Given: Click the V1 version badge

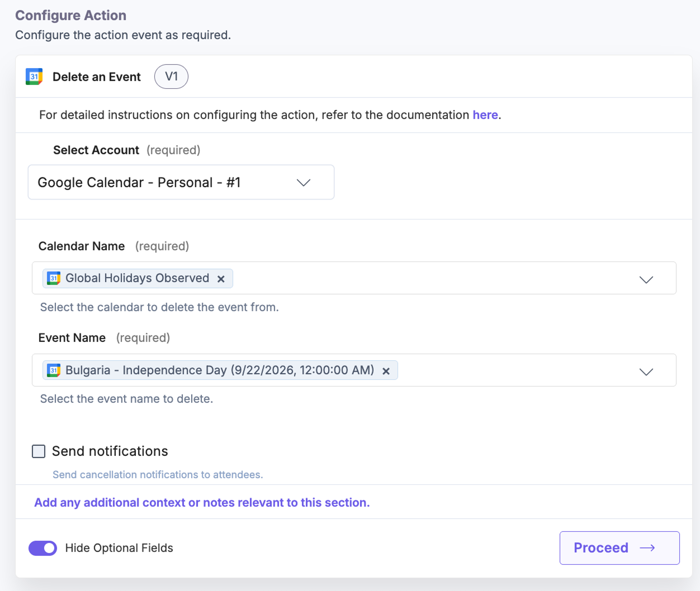Looking at the screenshot, I should pyautogui.click(x=171, y=77).
